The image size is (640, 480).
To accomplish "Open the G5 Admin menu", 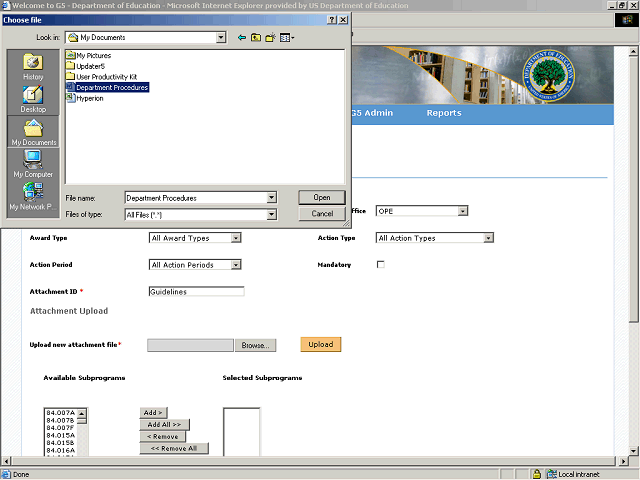I will (372, 113).
